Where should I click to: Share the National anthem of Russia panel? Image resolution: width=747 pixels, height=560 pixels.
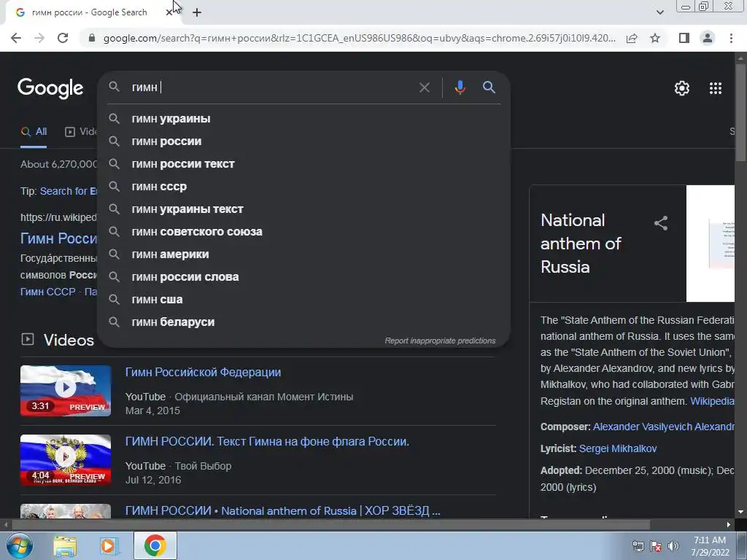click(x=661, y=223)
